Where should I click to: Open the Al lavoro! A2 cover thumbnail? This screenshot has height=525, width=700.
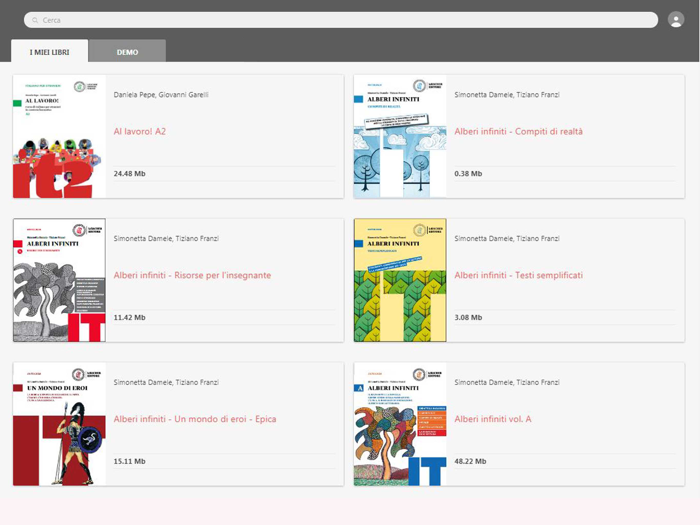pos(59,137)
